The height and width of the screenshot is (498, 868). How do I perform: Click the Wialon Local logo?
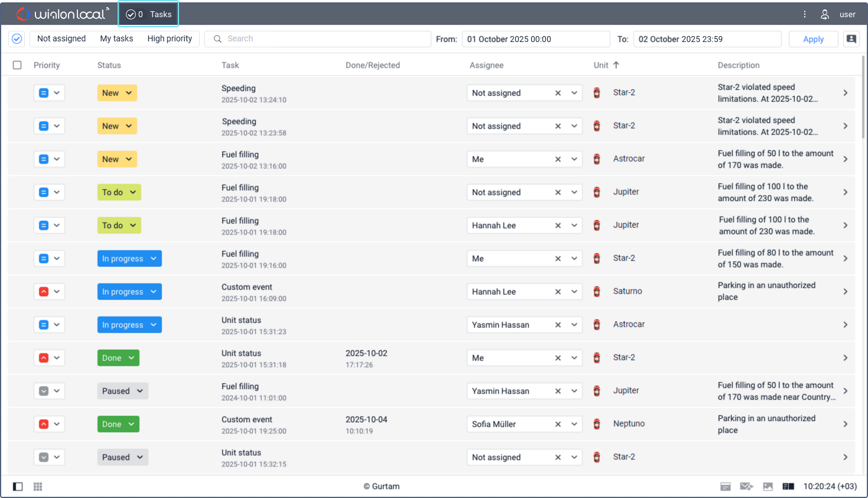(62, 14)
